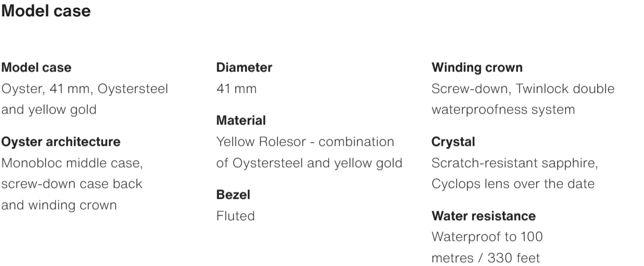Select the "Screw-down, Twinlock double" text line
Image resolution: width=644 pixels, height=266 pixels.
point(523,88)
